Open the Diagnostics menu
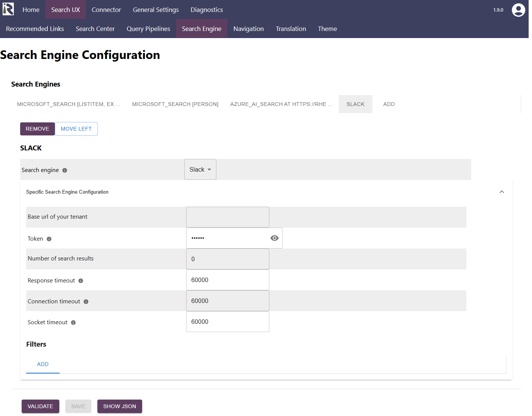The image size is (532, 416). (207, 10)
